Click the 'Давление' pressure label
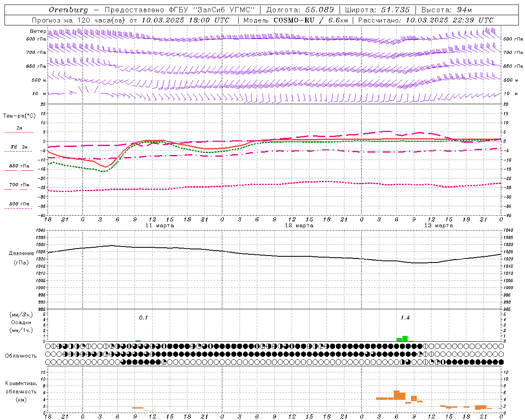The height and width of the screenshot is (420, 525). [x=21, y=253]
